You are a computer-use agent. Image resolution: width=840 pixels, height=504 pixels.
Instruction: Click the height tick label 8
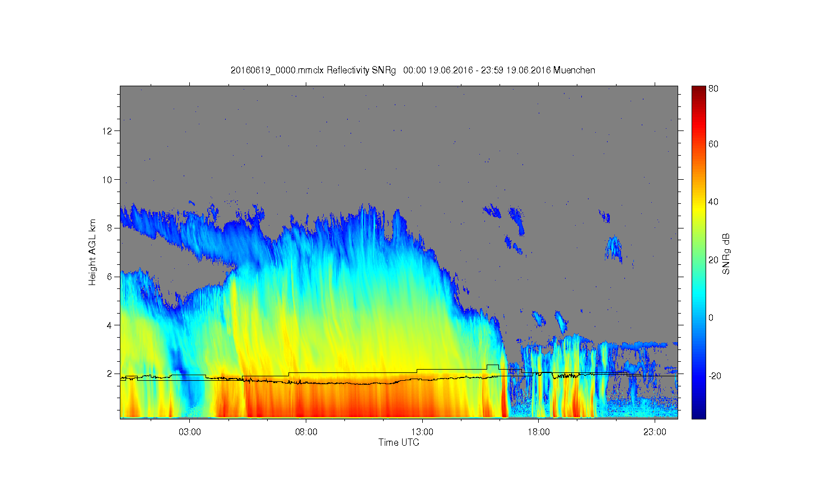110,228
